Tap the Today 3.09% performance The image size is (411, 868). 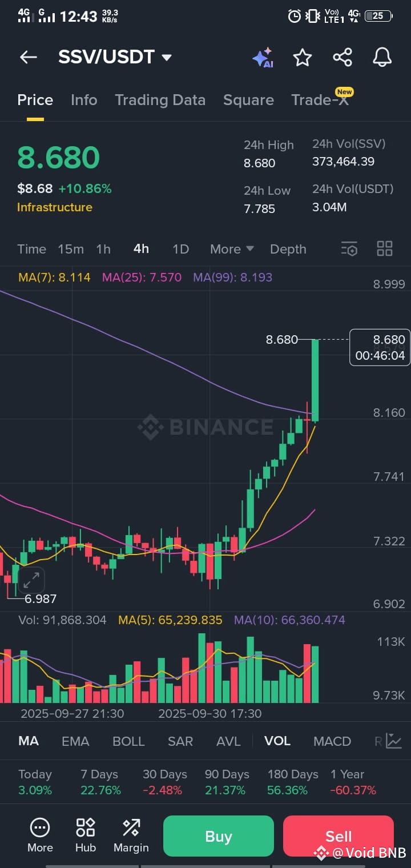[x=35, y=782]
